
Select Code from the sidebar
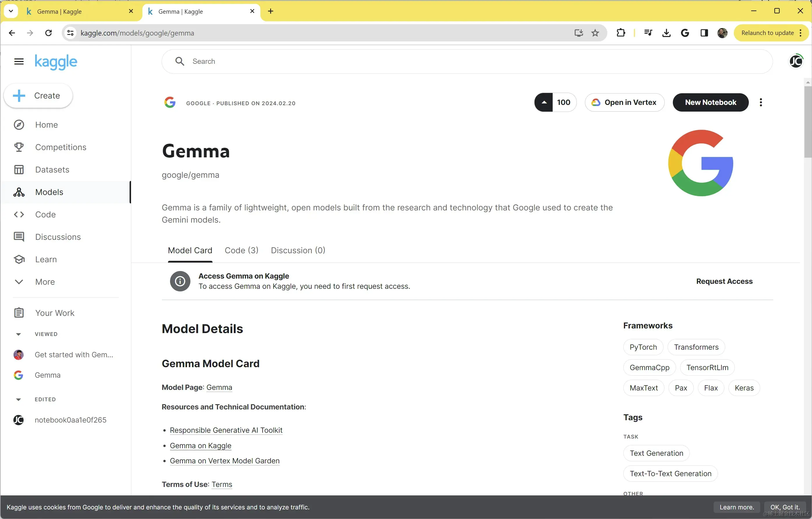[45, 214]
